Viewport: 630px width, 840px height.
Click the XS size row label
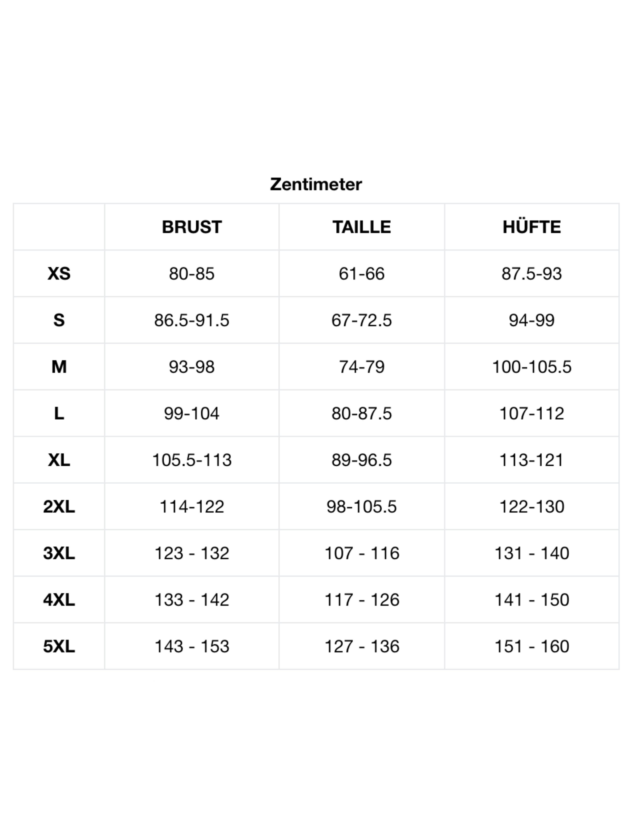(59, 273)
